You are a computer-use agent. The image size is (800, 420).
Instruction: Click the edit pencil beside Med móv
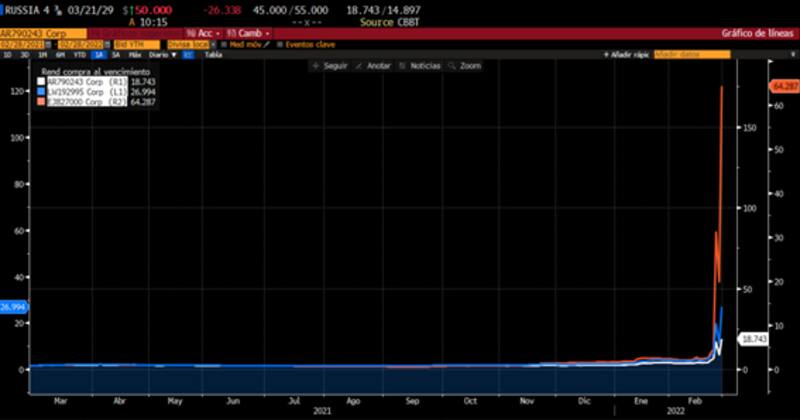269,44
